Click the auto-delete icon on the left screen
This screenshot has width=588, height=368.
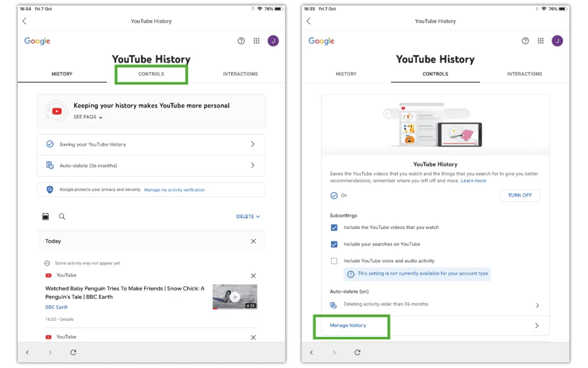(x=49, y=165)
